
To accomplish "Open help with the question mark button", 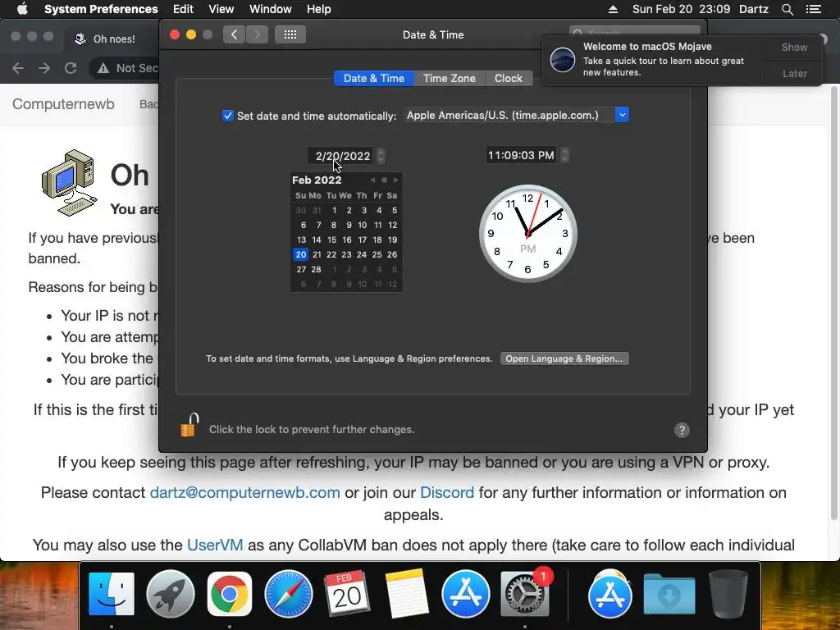I will click(682, 430).
